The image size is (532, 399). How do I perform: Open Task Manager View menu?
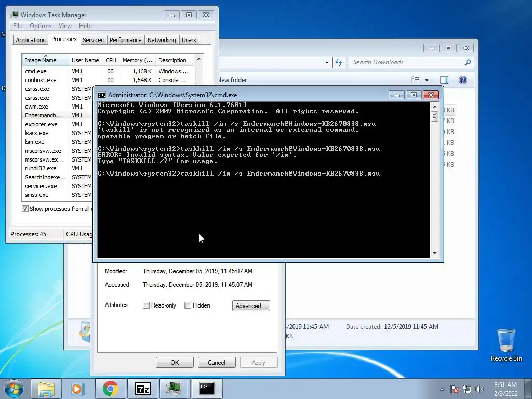click(65, 26)
